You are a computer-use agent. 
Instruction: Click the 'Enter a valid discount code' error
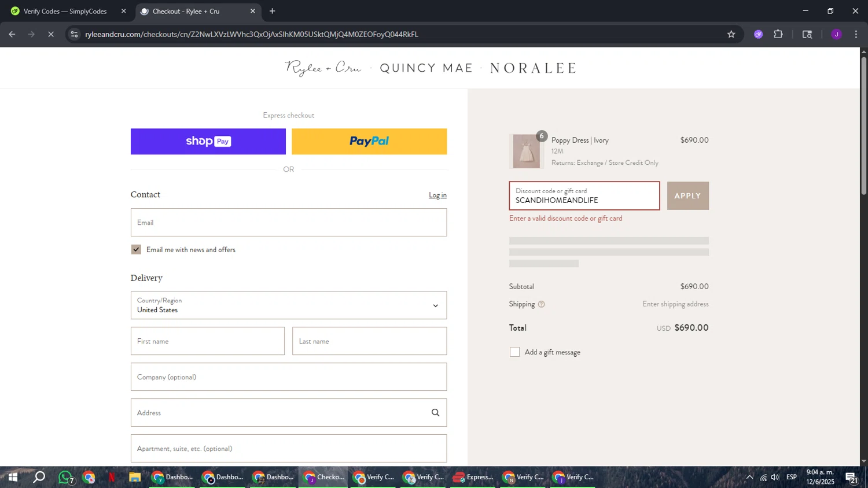coord(565,219)
